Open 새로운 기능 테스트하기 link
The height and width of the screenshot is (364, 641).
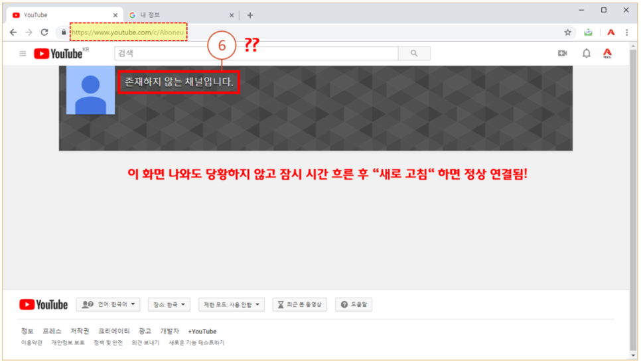196,343
